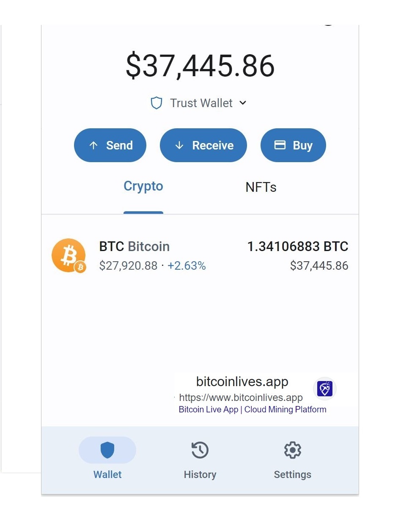Click the Receive button label
Screen dimensions: 420x525
[x=213, y=145]
